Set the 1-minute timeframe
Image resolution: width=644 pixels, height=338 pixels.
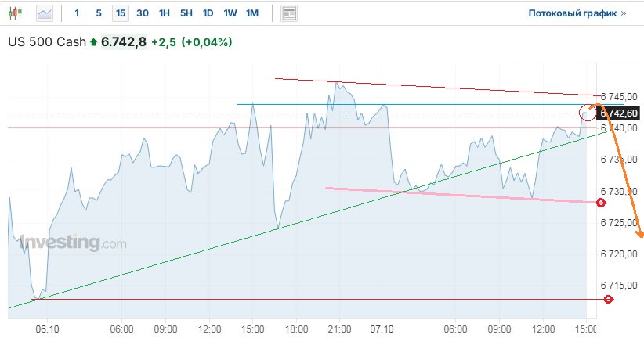[77, 13]
